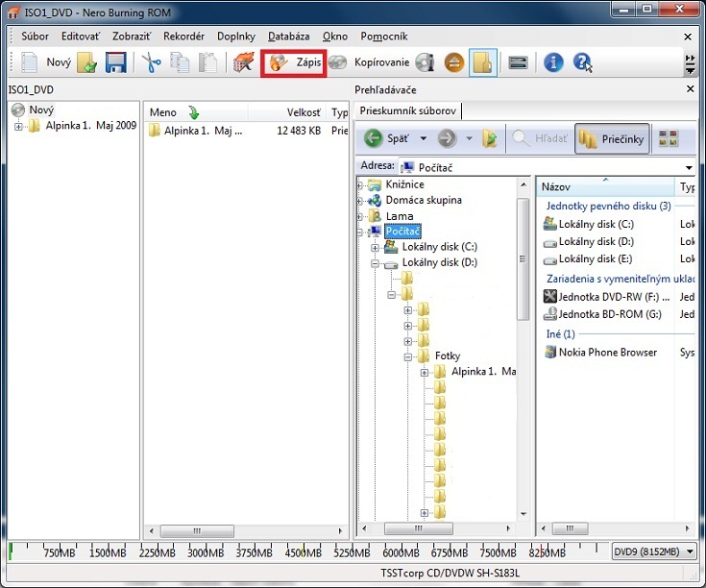The image size is (706, 588).
Task: Save compilation using the floppy disk icon
Action: coord(115,62)
